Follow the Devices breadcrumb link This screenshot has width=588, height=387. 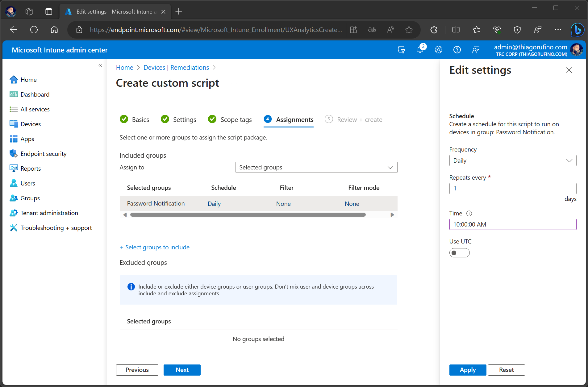point(154,68)
